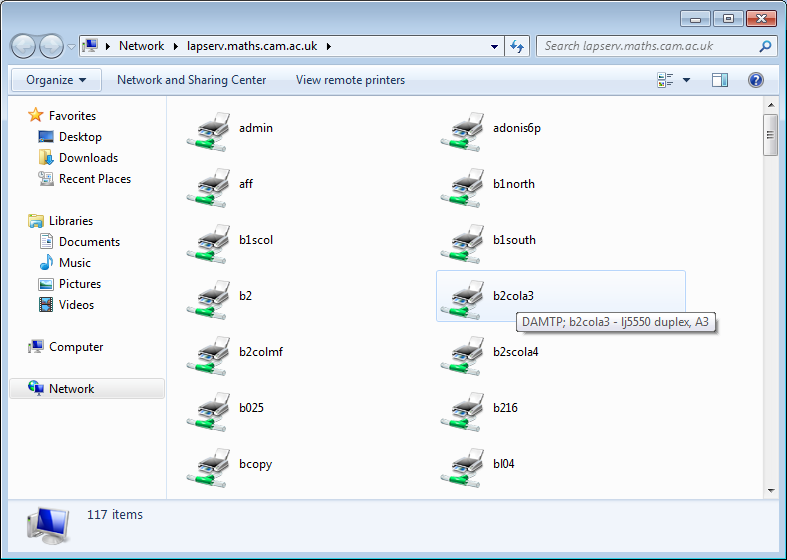Image resolution: width=787 pixels, height=560 pixels.
Task: Click Network and Sharing Center
Action: [191, 80]
